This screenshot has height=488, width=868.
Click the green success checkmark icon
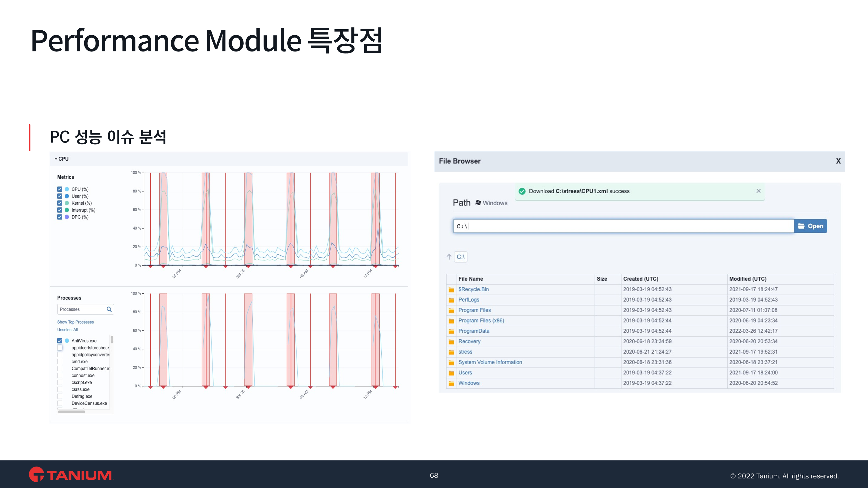coord(522,191)
